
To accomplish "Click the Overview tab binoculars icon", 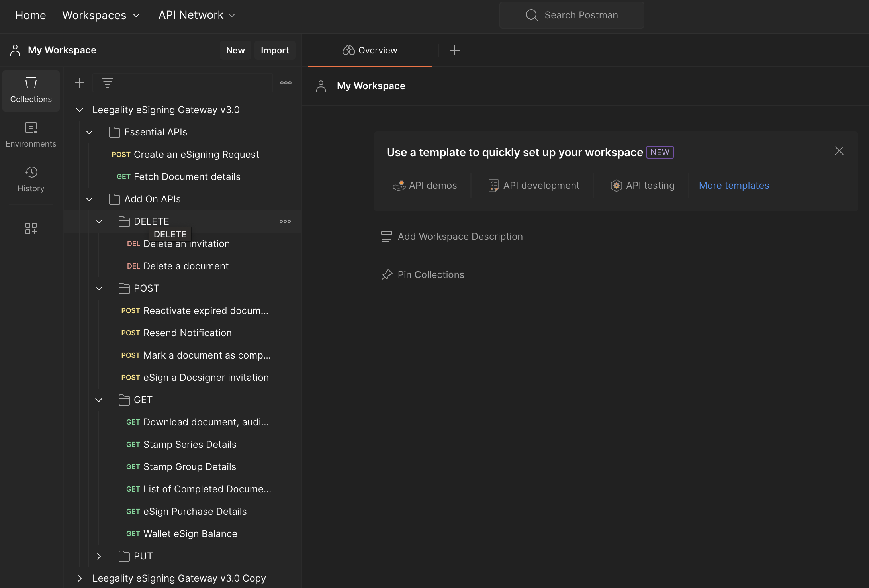I will (x=349, y=50).
